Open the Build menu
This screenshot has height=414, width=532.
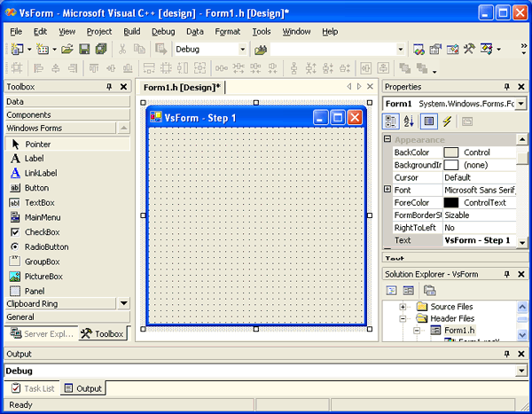pyautogui.click(x=131, y=31)
